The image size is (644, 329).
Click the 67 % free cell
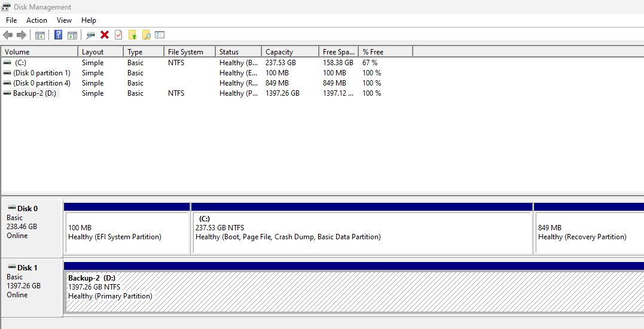pos(370,63)
